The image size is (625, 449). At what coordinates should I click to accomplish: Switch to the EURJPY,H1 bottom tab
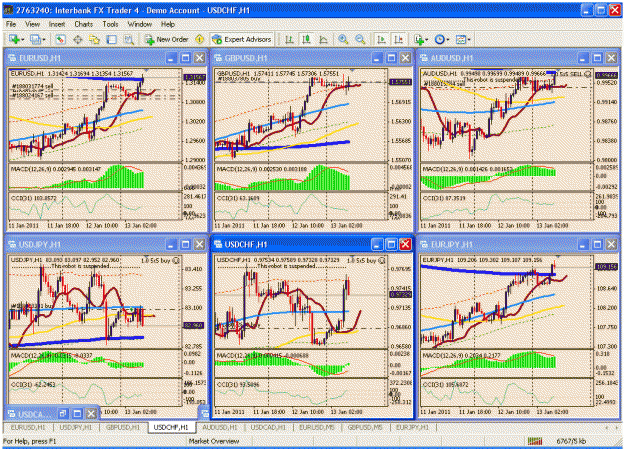coord(413,427)
